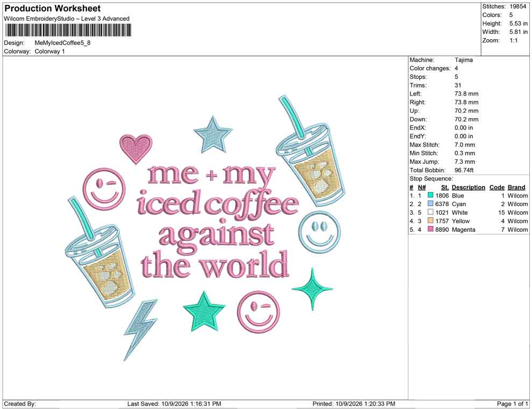Select the 'Last Saved' timestamp in footer
Screen dimensions: 532x409
click(191, 404)
